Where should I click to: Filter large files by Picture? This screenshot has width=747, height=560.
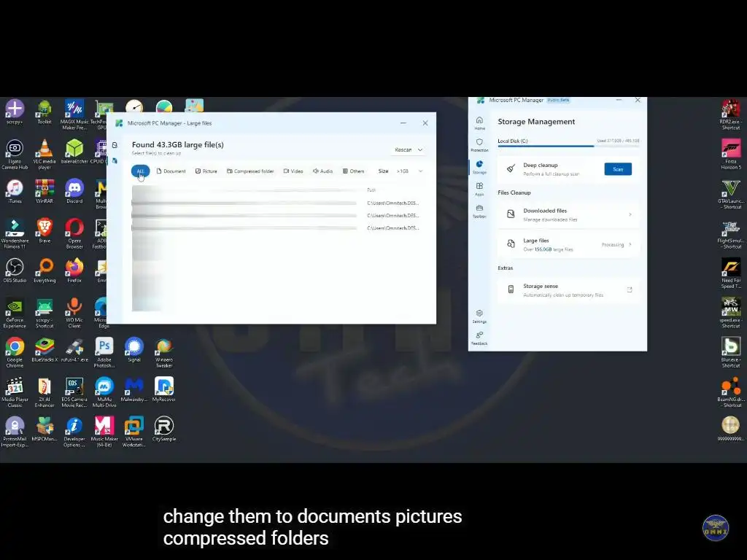[x=206, y=171]
